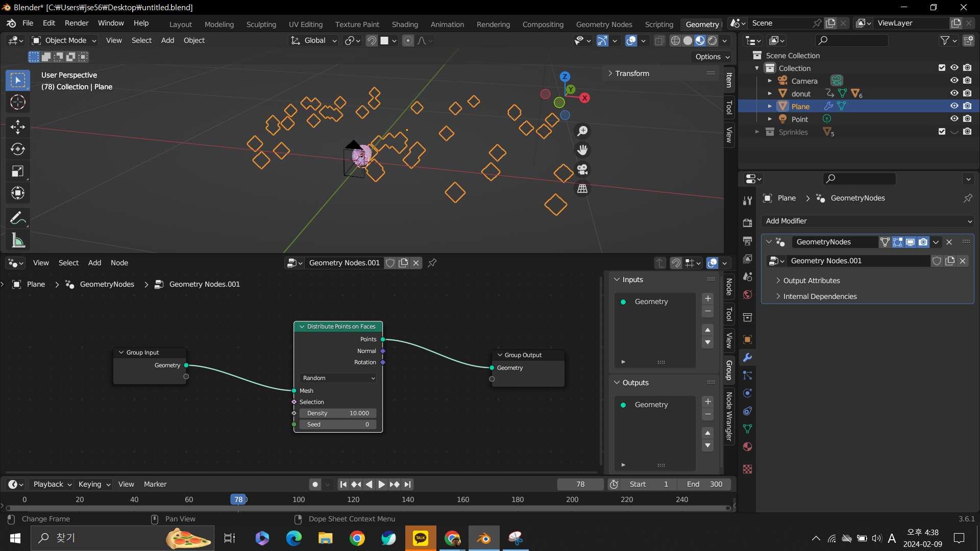Screen dimensions: 980x551
Task: Switch to the Shading workspace tab
Action: coord(405,24)
